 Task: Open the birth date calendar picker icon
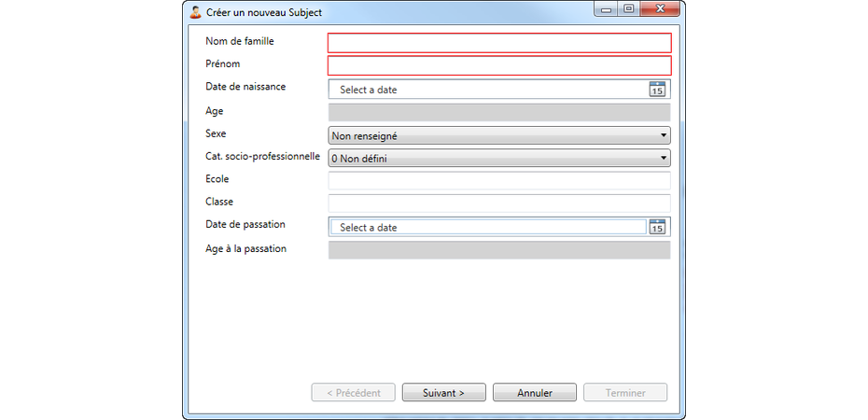point(657,90)
